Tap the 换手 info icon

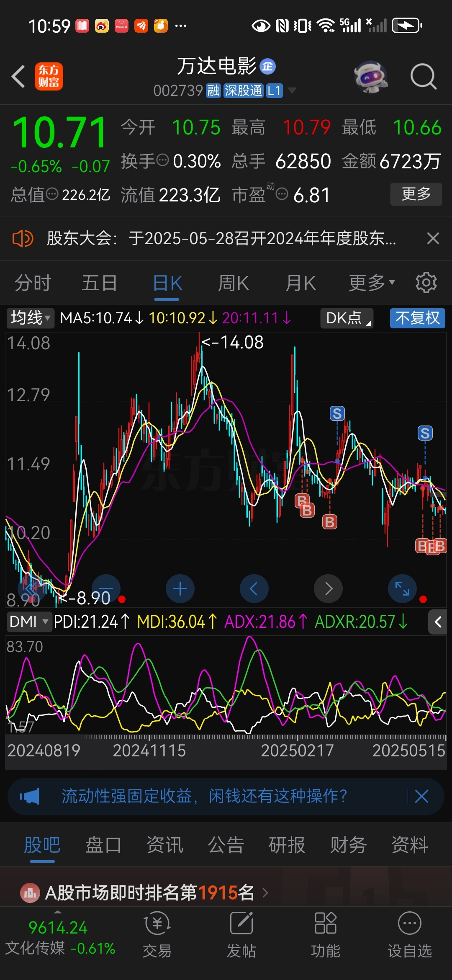pyautogui.click(x=162, y=160)
